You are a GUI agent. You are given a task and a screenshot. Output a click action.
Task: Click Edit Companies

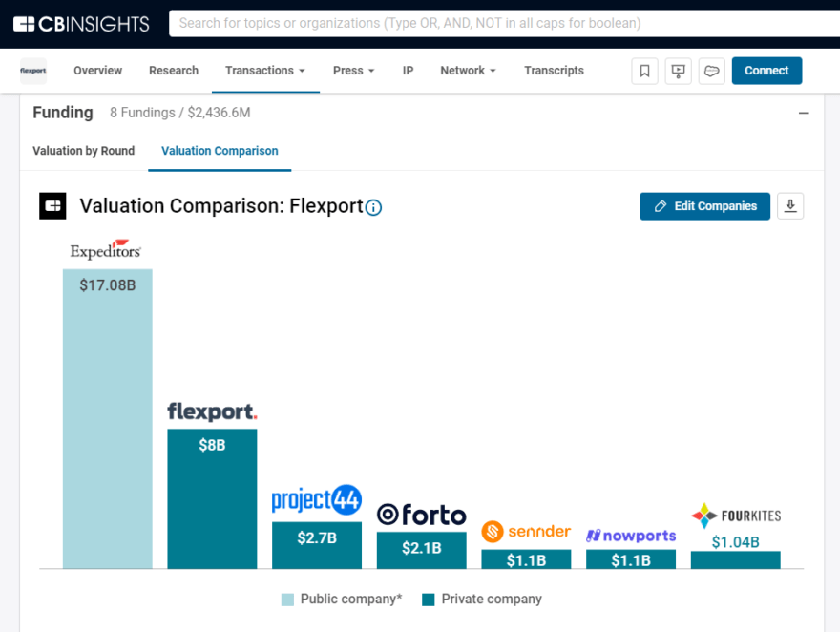tap(704, 206)
